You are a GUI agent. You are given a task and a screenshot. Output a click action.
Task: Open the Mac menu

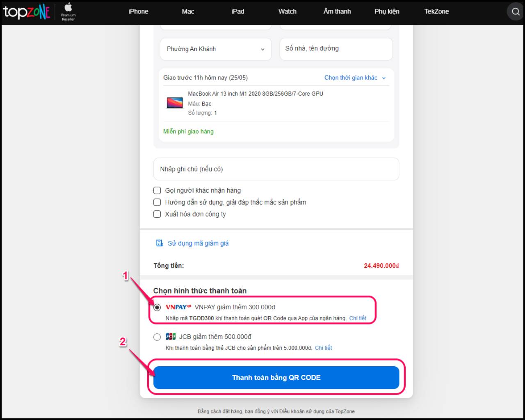188,11
